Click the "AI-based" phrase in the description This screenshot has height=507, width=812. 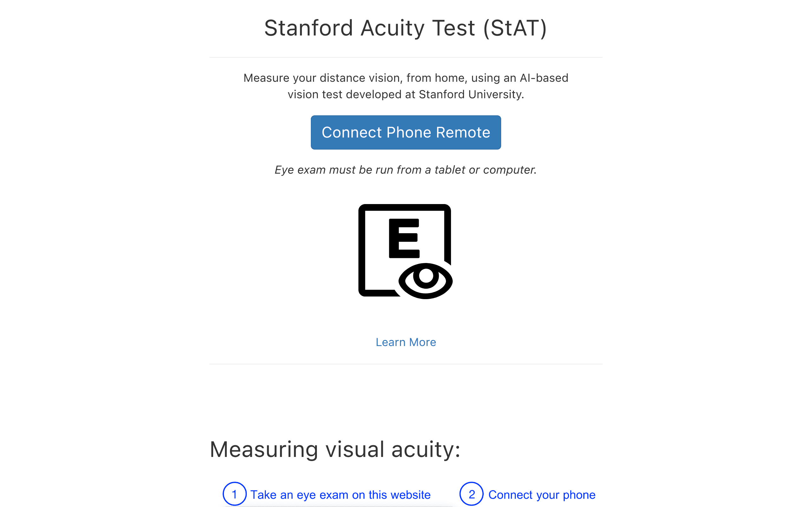(x=544, y=78)
